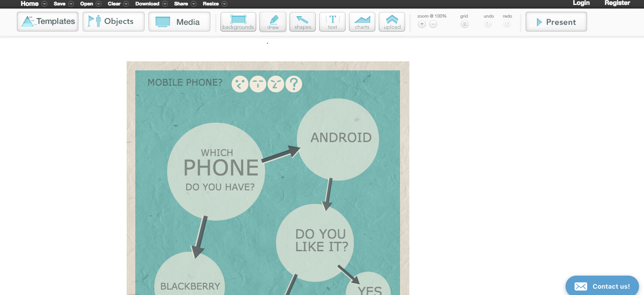Zoom in with the plus button

point(422,24)
